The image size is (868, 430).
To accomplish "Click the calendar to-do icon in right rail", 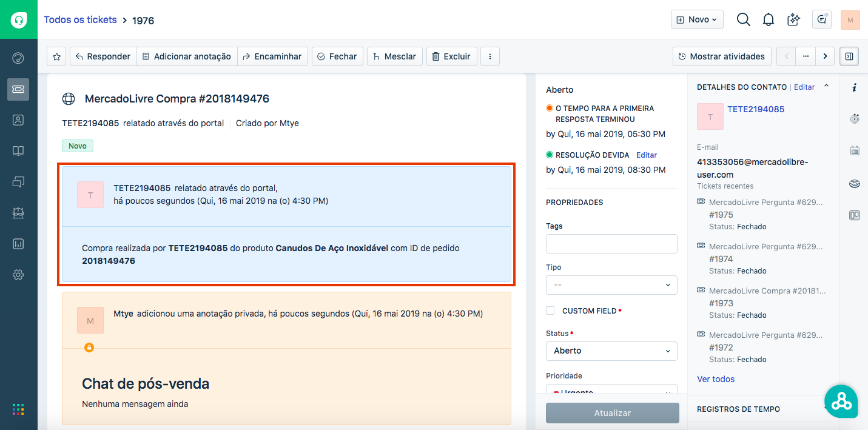I will coord(854,150).
